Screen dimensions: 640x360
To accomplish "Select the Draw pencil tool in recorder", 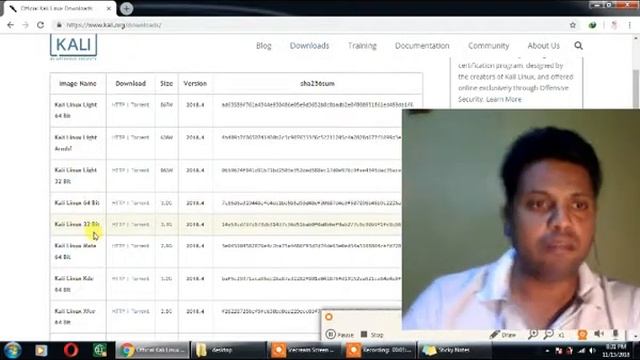I will (x=503, y=334).
